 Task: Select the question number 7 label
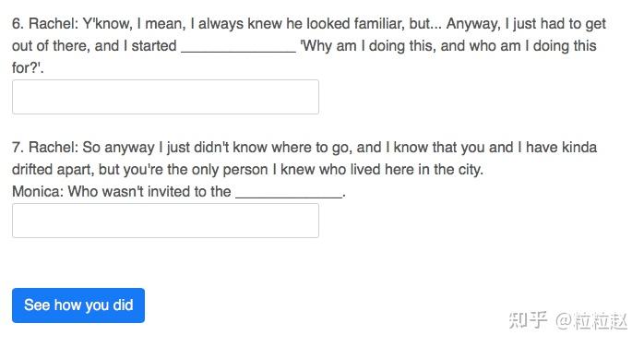click(x=18, y=148)
